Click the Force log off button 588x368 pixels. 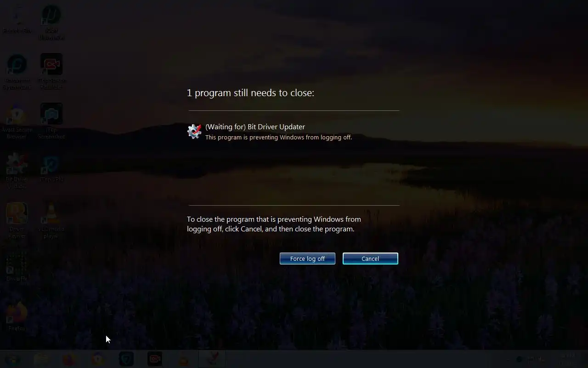(x=307, y=259)
